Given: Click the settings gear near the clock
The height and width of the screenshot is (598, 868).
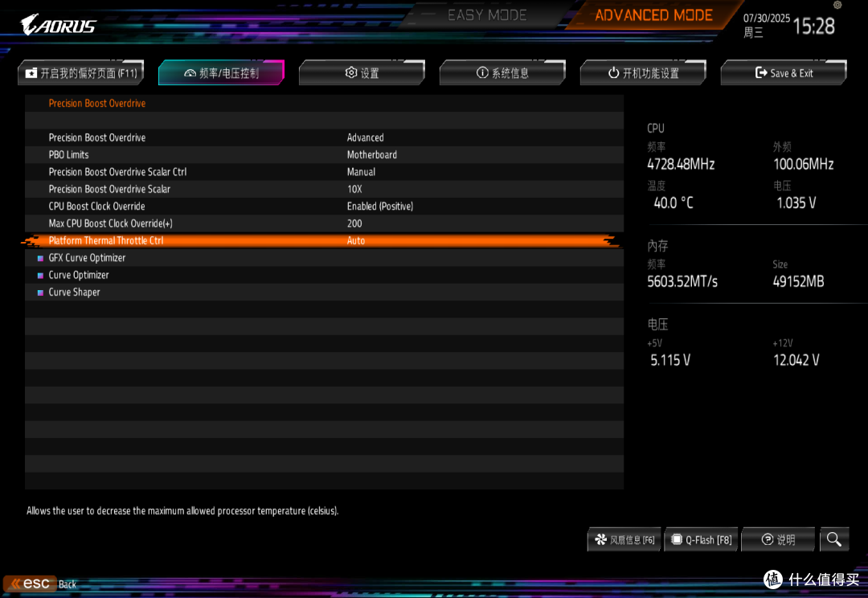Looking at the screenshot, I should point(837,5).
